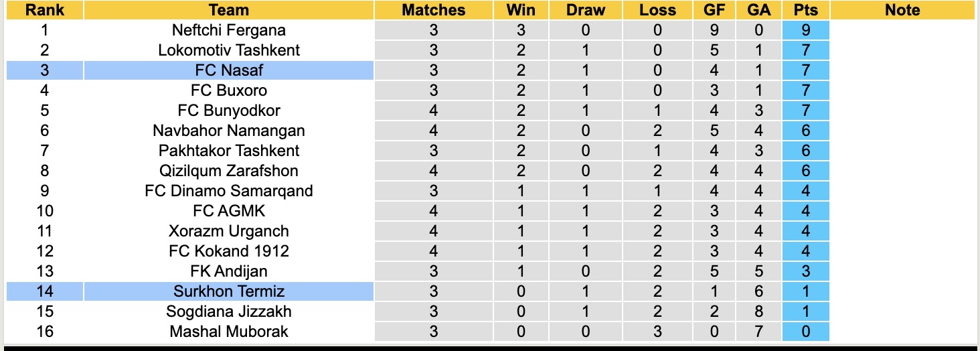980x351 pixels.
Task: Open the Neftchi Fergana team row
Action: pyautogui.click(x=229, y=30)
